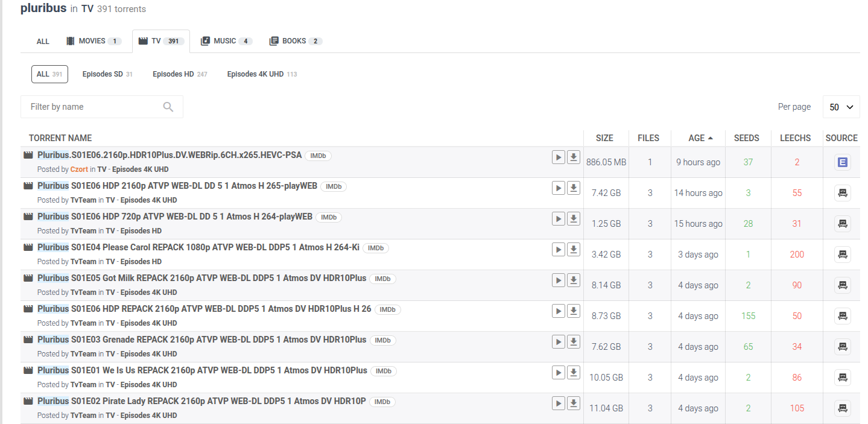Viewport: 868px width, 424px height.
Task: Open IMDb badge for S01E06 720p playWEB
Action: pyautogui.click(x=329, y=217)
